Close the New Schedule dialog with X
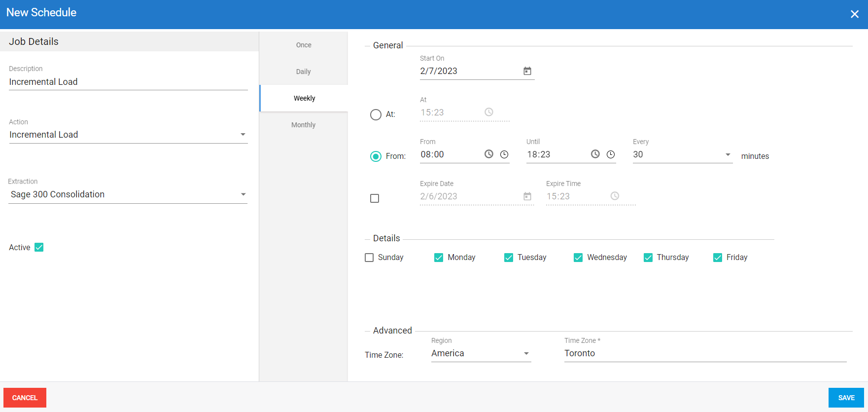Viewport: 868px width, 412px height. (x=854, y=14)
